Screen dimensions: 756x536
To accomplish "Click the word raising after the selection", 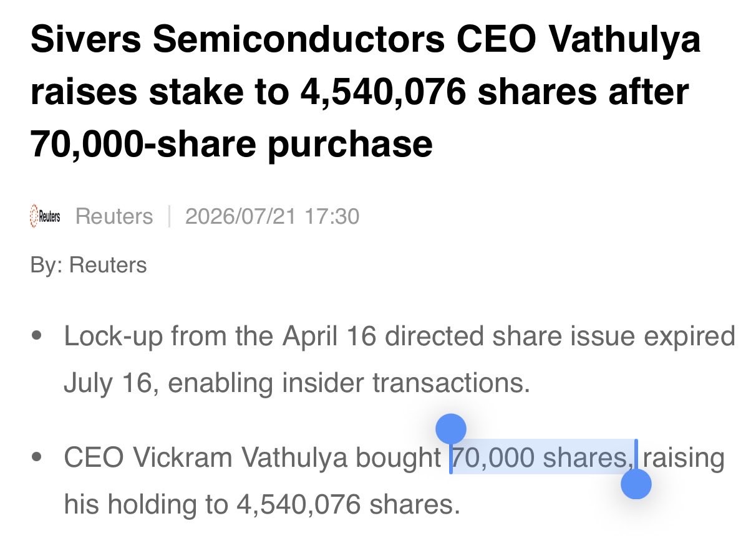I will coord(684,458).
